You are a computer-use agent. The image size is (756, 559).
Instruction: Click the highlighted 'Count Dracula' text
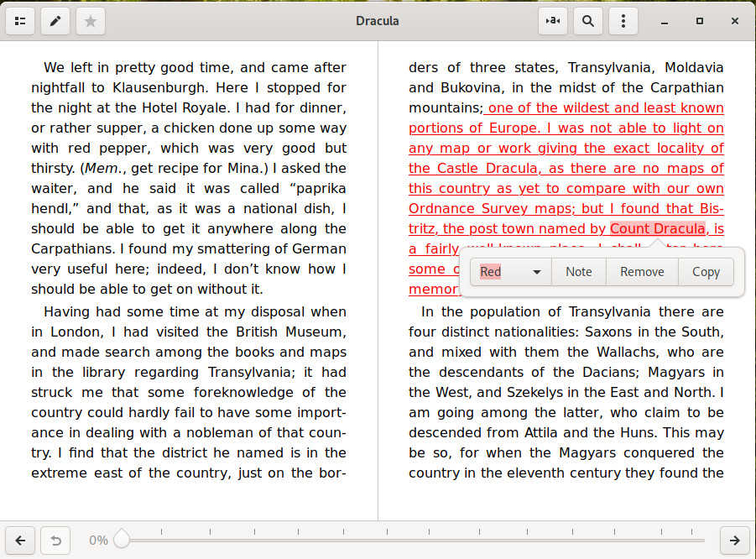coord(657,229)
